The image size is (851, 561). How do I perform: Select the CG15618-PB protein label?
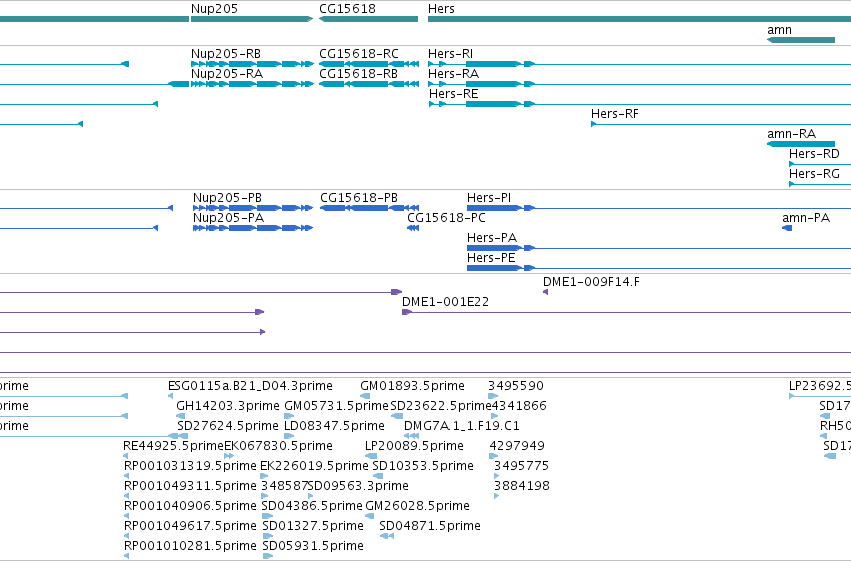coord(359,198)
